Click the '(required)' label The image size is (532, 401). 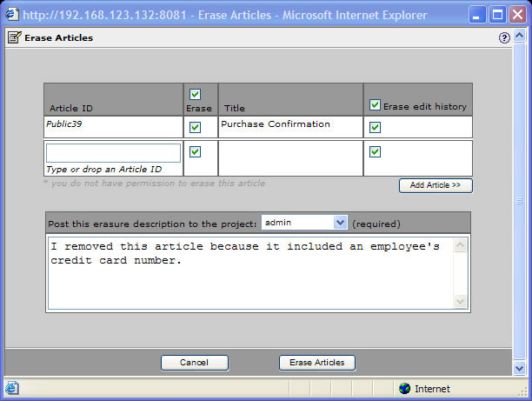[376, 224]
